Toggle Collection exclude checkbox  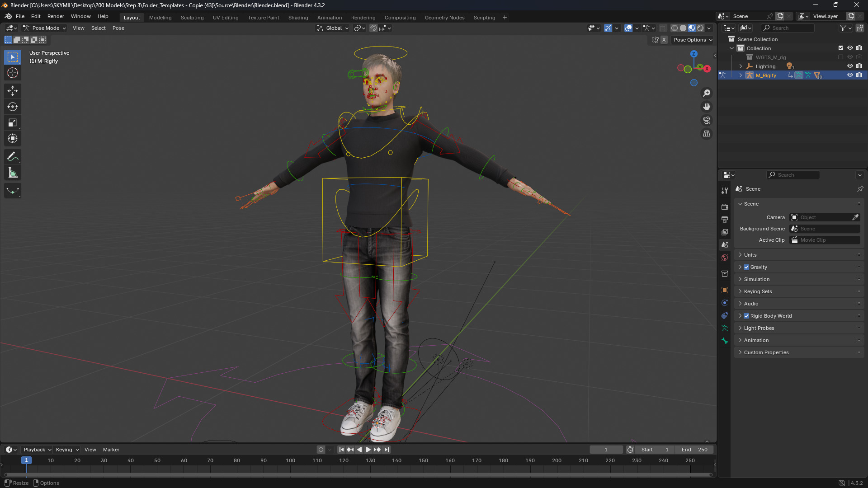click(841, 48)
